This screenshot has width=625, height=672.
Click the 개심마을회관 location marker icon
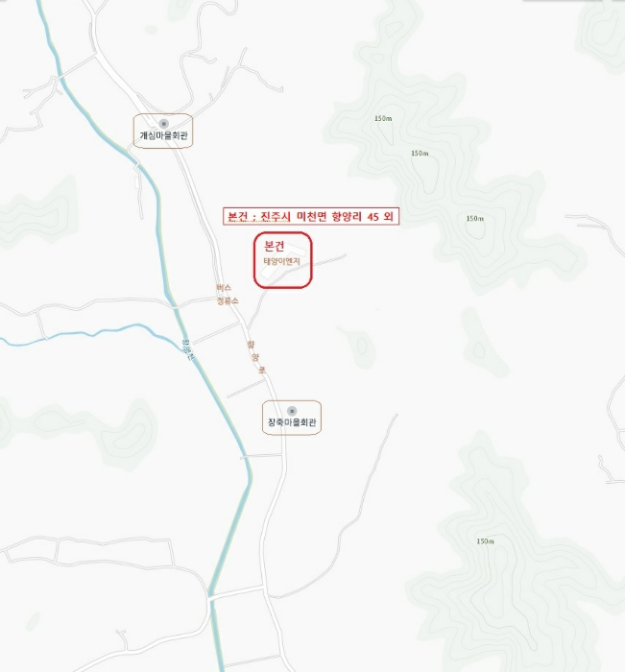(163, 124)
